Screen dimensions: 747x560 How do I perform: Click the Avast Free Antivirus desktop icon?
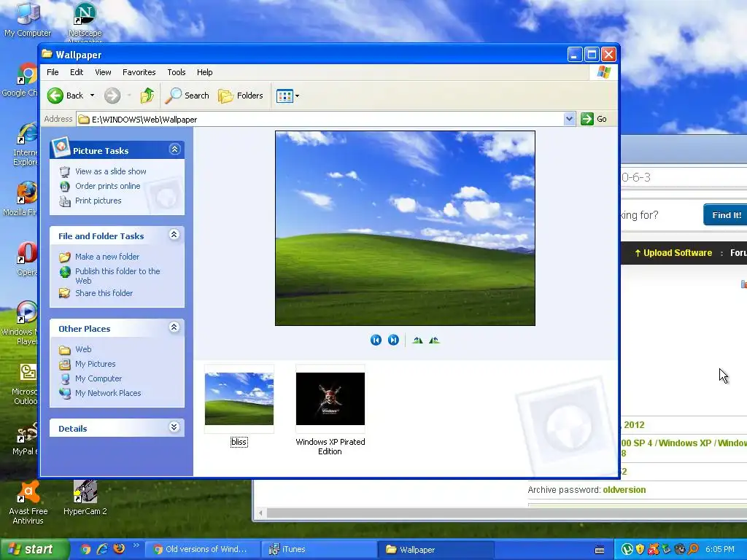[28, 502]
